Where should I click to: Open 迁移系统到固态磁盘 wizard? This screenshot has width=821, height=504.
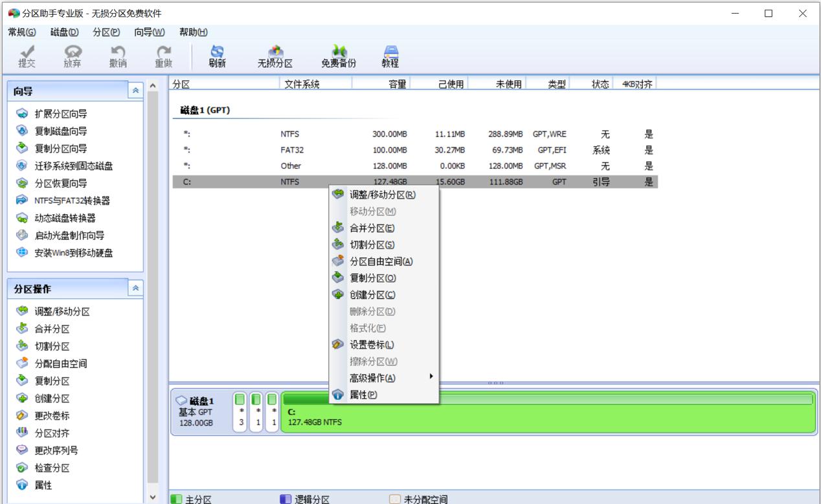pyautogui.click(x=65, y=166)
